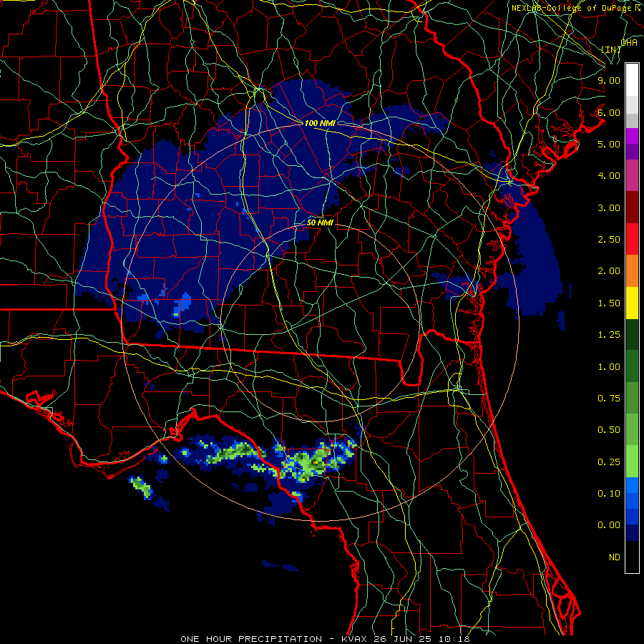Select the yellow swatch in the color scale

632,303
